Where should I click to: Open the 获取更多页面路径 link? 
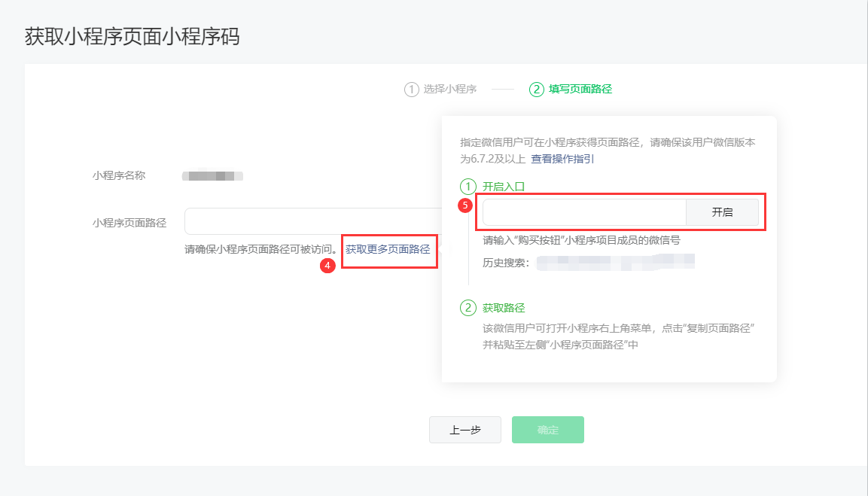coord(388,249)
